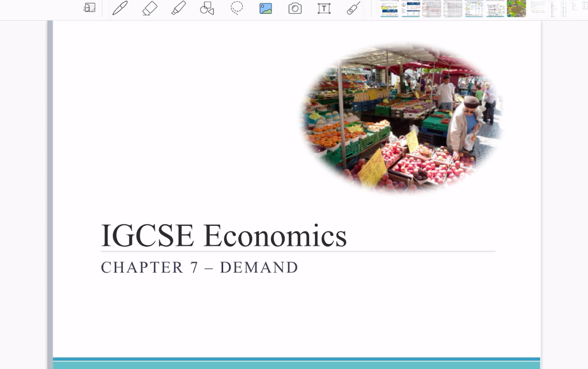Open the Camera capture tool
588x369 pixels.
pyautogui.click(x=295, y=8)
